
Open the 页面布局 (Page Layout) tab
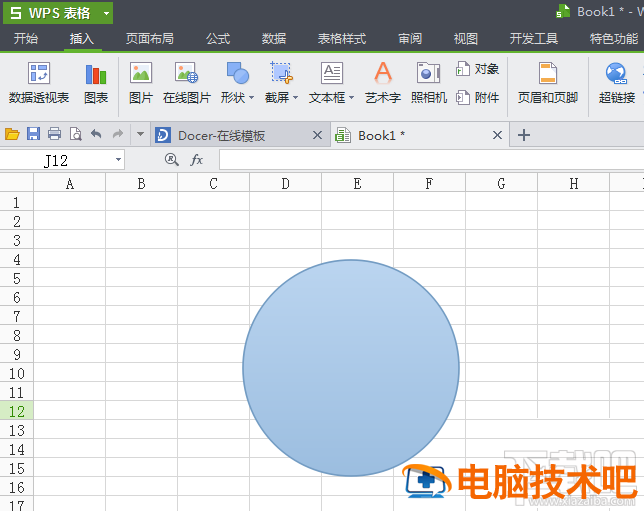pyautogui.click(x=150, y=39)
